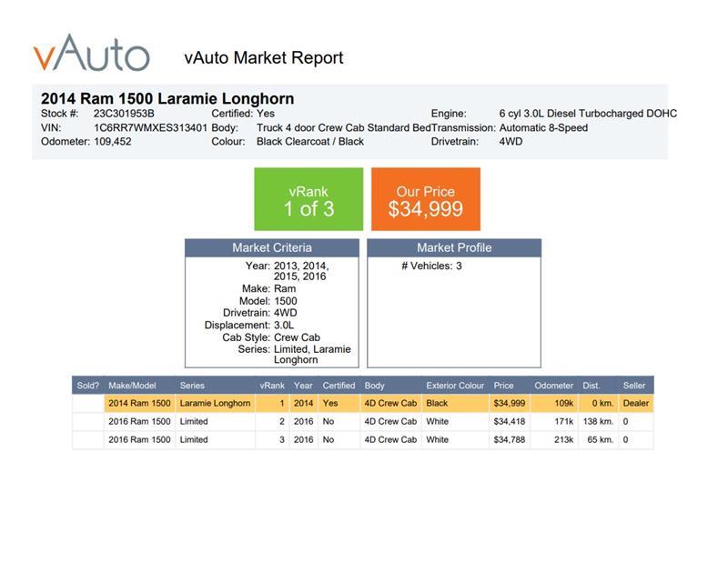Click the odometer value 109,452
This screenshot has width=728, height=583.
tap(112, 142)
